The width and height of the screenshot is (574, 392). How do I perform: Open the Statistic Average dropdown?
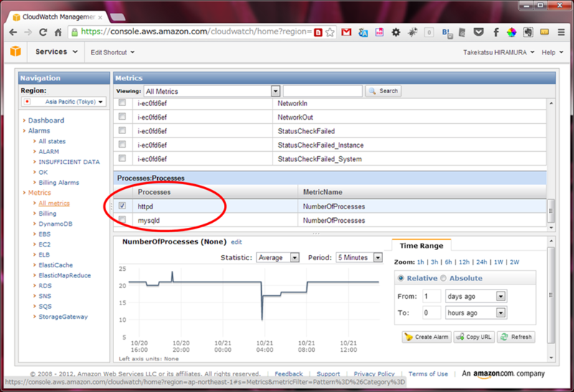coord(278,257)
